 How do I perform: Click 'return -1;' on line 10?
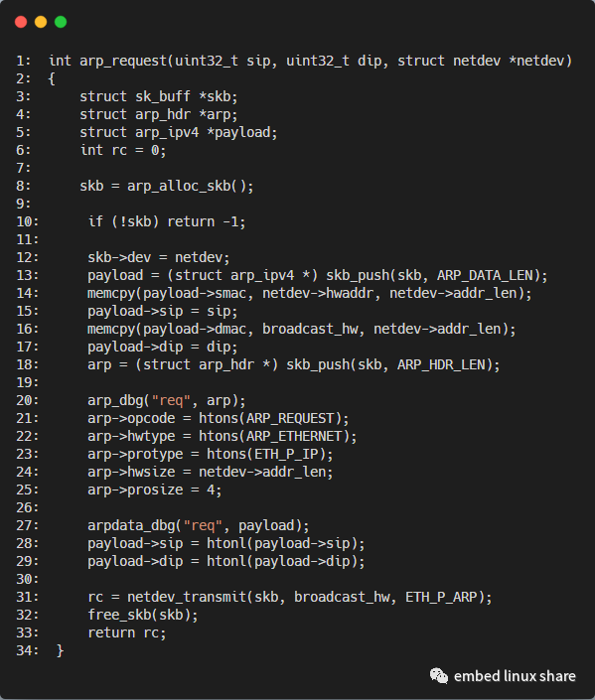tap(206, 221)
